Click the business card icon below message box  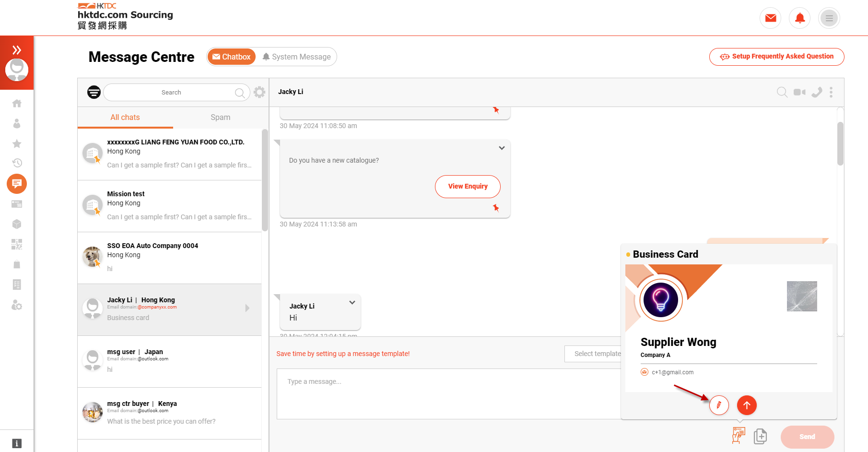pyautogui.click(x=739, y=436)
